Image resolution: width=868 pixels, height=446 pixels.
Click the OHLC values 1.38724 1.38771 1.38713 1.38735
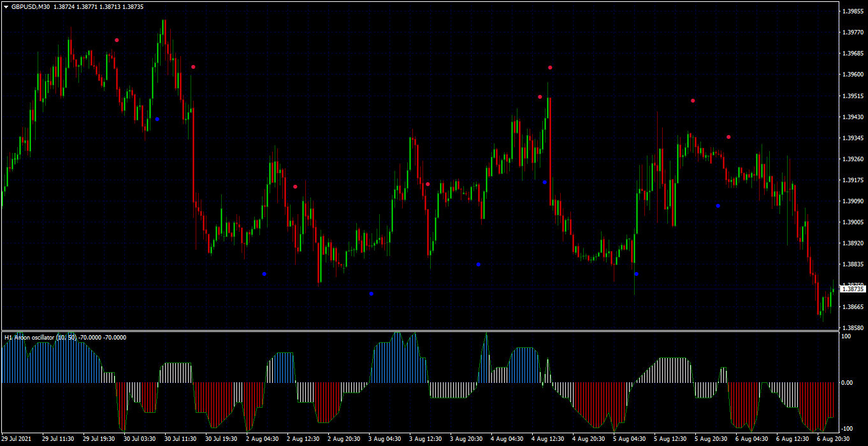pos(99,6)
